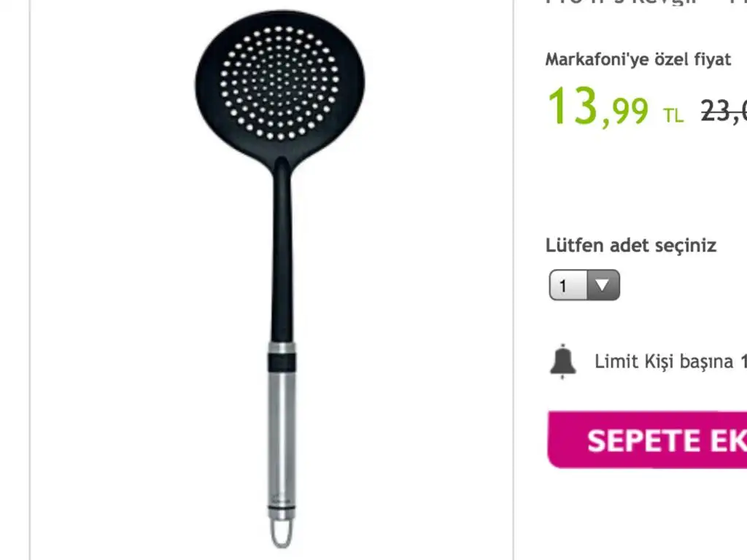Click the bell icon beside the limit notice
The width and height of the screenshot is (747, 560).
click(x=563, y=362)
